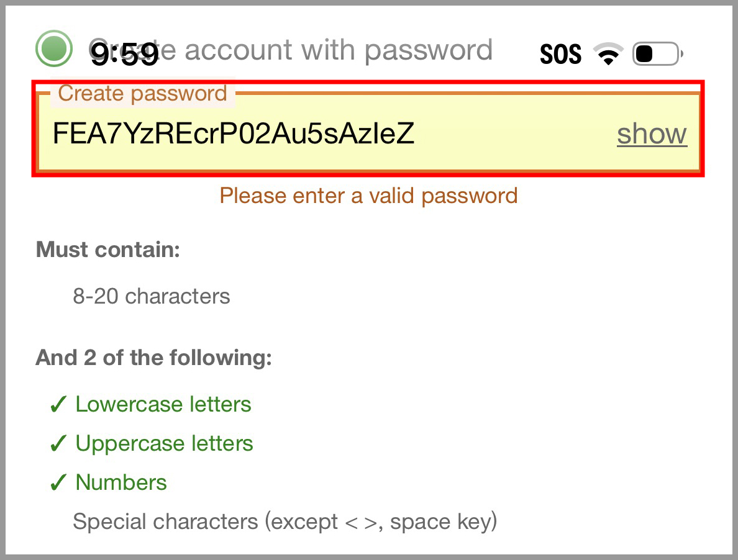The image size is (738, 560).
Task: Tap the SOS status indicator
Action: (560, 55)
